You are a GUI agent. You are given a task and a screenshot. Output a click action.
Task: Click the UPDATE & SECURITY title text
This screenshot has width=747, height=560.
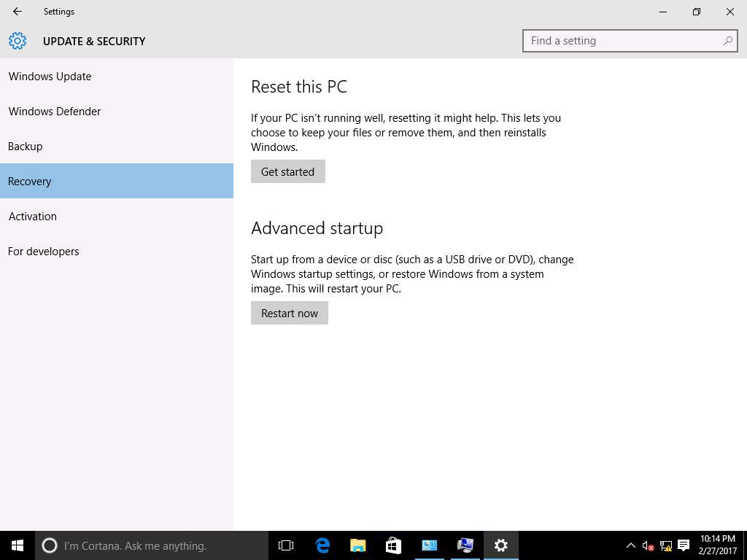94,42
